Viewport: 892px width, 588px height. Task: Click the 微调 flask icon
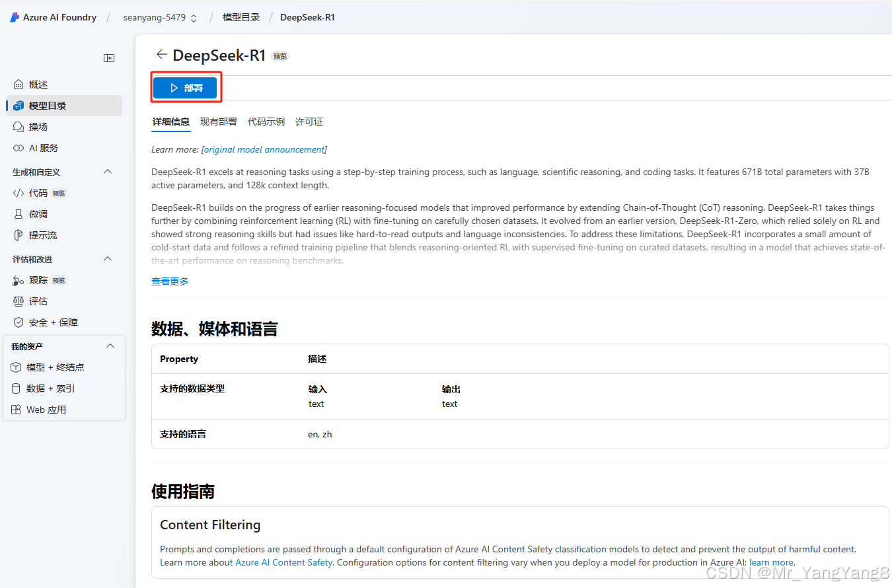click(19, 214)
